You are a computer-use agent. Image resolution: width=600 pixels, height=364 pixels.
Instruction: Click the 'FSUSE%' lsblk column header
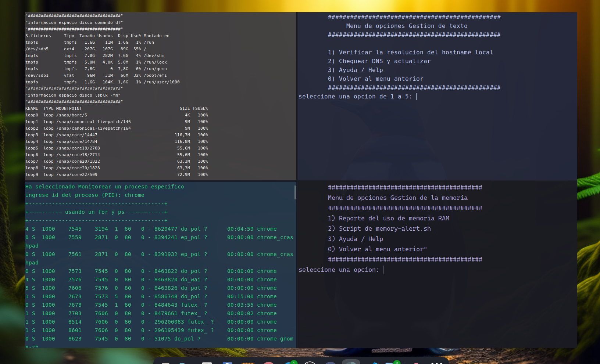pos(200,109)
